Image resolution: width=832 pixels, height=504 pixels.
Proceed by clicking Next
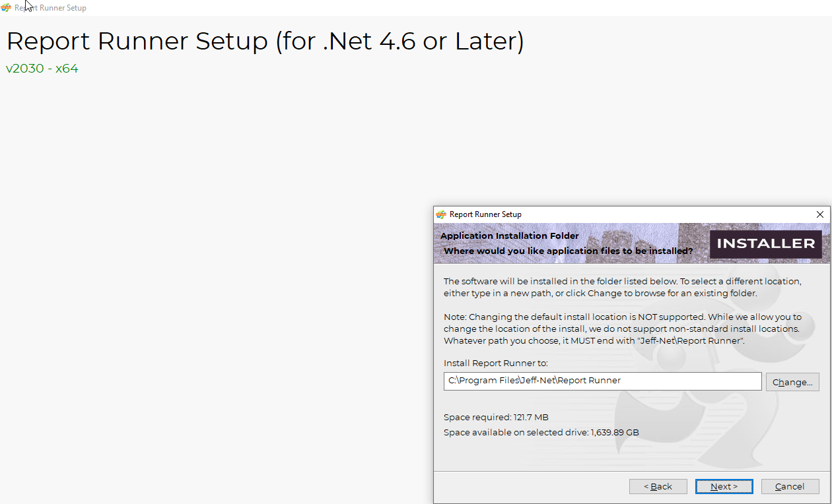[724, 487]
